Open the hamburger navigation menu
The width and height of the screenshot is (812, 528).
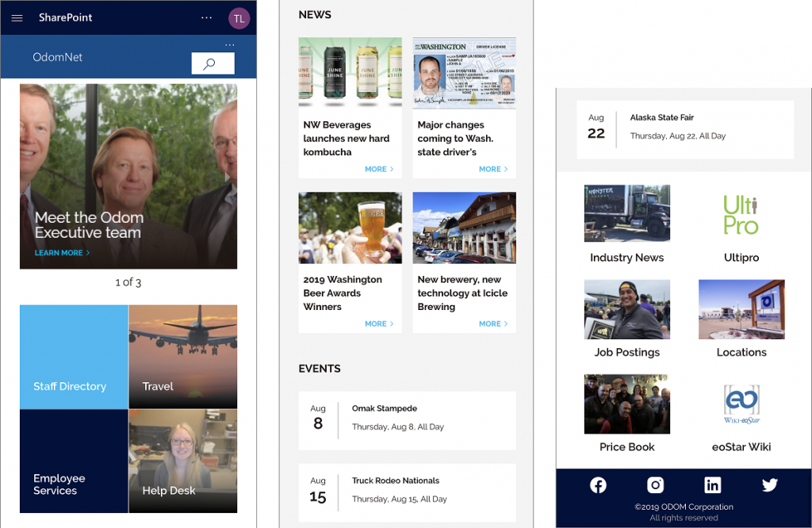[x=17, y=18]
